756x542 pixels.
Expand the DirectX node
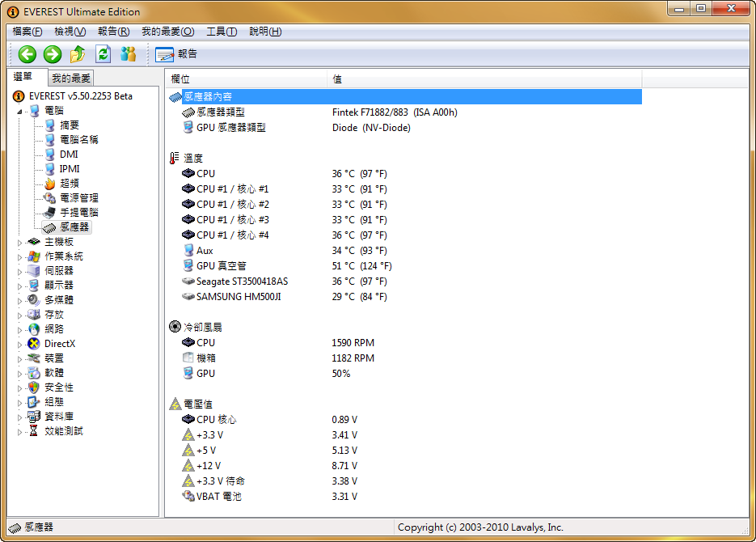click(x=19, y=345)
